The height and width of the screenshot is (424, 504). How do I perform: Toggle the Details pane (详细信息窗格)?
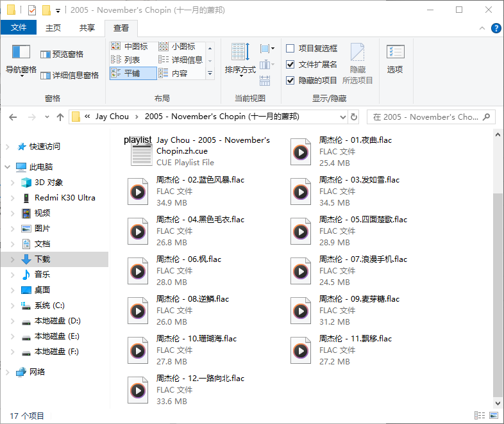[69, 76]
